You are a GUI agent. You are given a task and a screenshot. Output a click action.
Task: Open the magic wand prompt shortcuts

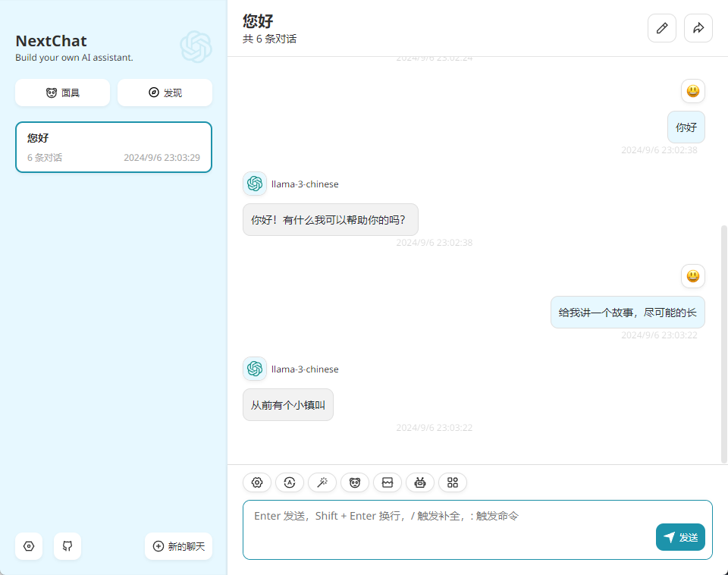322,482
